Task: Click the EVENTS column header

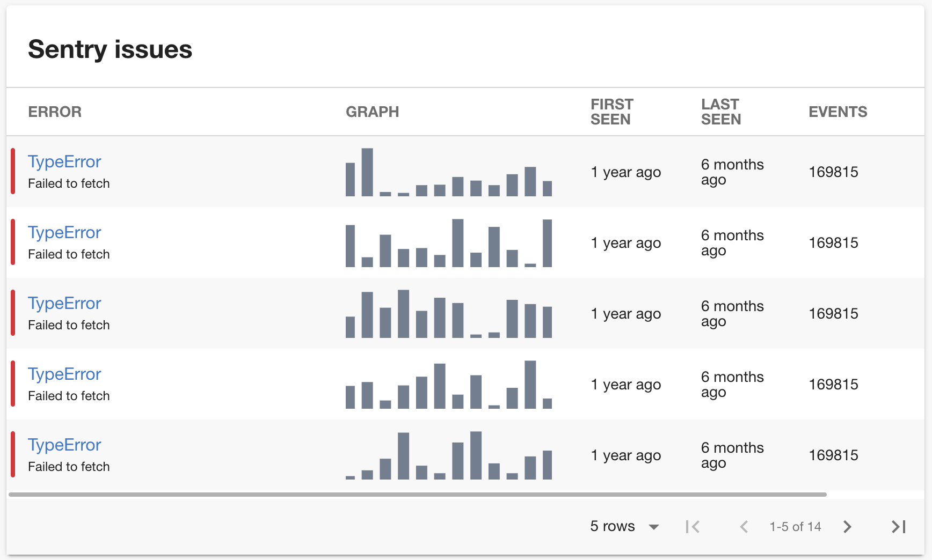Action: pyautogui.click(x=838, y=112)
